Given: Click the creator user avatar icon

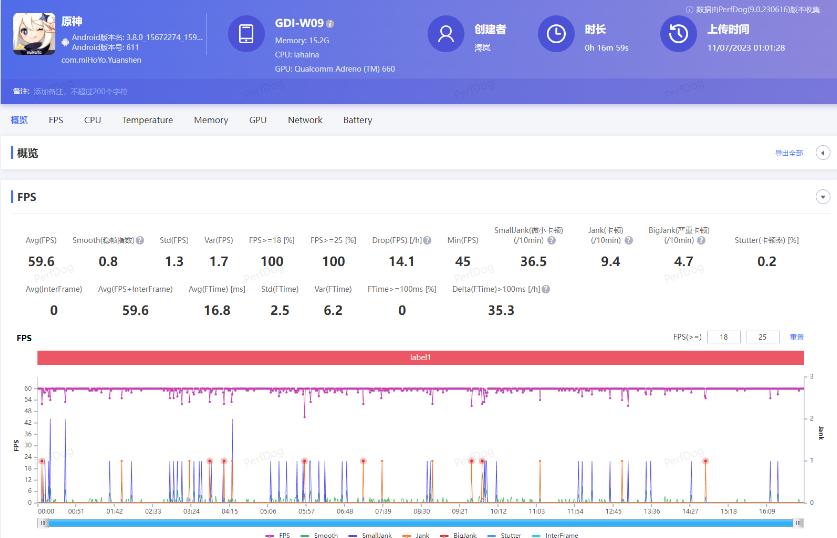Looking at the screenshot, I should tap(445, 33).
